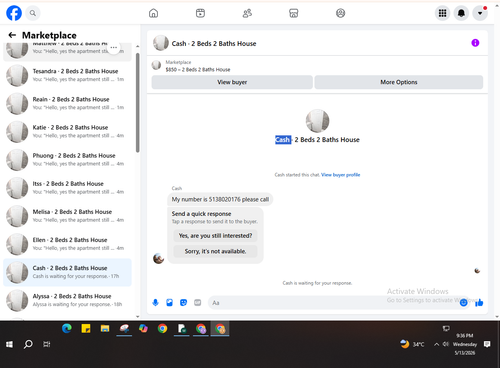Attach a photo with the image icon

pos(169,303)
